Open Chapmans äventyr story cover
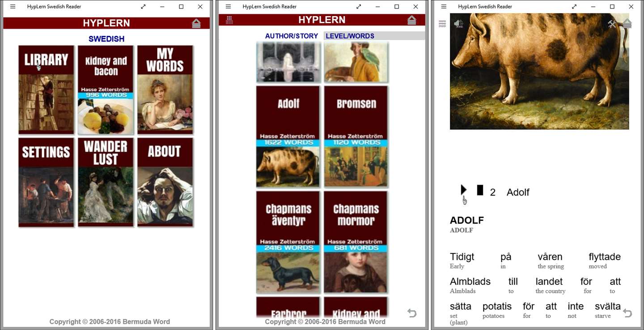 [x=288, y=242]
